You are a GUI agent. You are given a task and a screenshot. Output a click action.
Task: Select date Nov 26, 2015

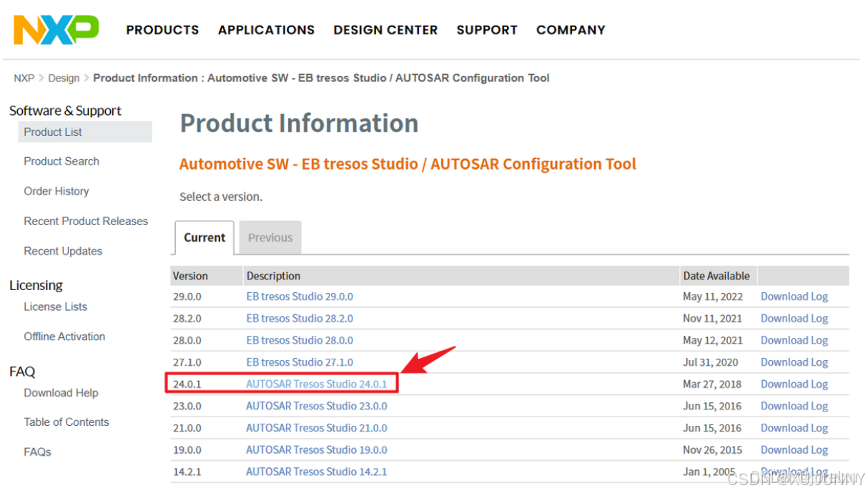(x=713, y=450)
